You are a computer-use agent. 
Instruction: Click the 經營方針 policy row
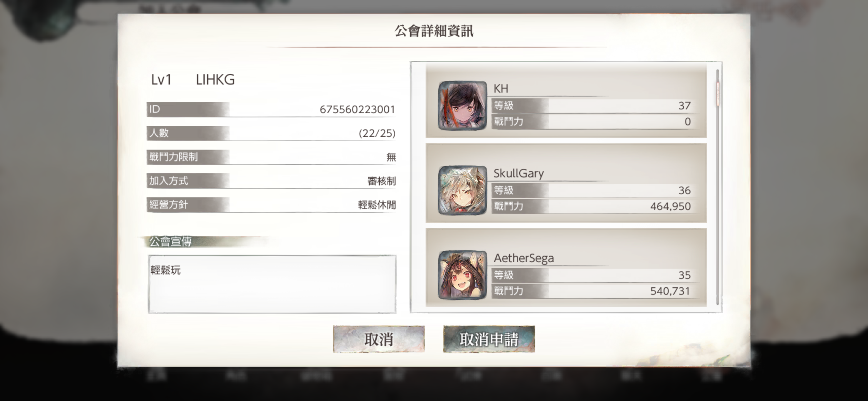tap(271, 205)
